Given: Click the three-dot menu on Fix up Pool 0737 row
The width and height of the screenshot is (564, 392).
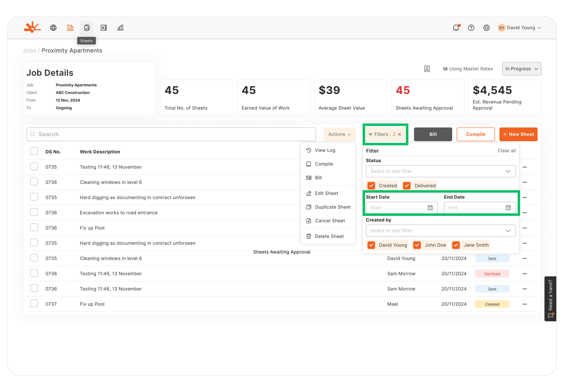Looking at the screenshot, I should tap(525, 304).
